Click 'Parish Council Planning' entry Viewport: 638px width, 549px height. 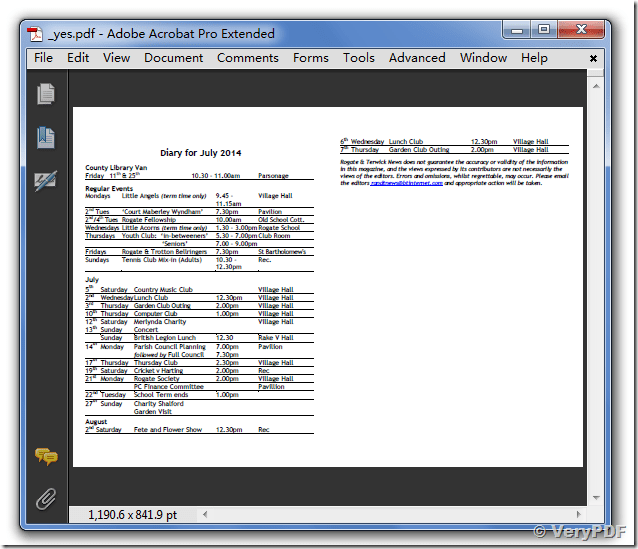point(170,347)
